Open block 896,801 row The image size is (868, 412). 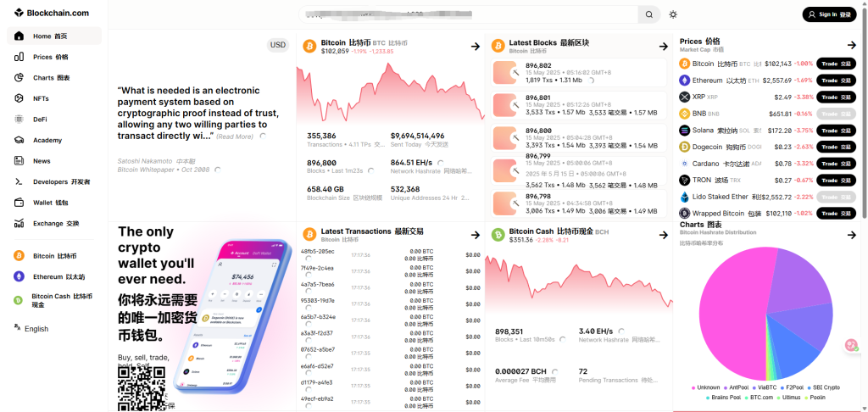[579, 105]
